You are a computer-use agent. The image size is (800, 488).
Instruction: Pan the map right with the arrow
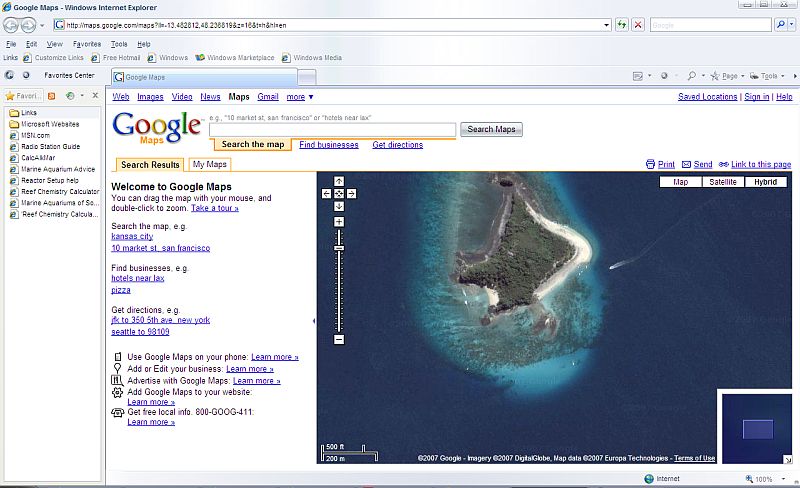pos(352,193)
